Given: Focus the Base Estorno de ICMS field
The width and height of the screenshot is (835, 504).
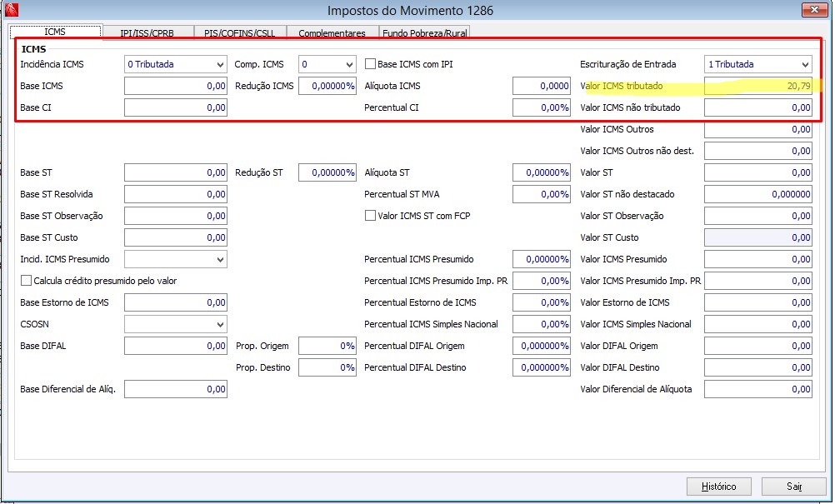Looking at the screenshot, I should 176,302.
